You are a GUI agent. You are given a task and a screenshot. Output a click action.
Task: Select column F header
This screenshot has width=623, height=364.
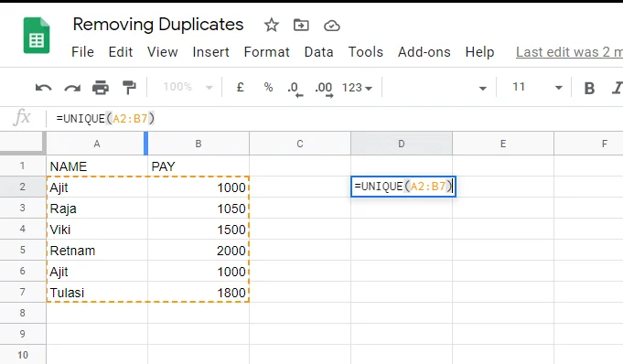[x=589, y=144]
